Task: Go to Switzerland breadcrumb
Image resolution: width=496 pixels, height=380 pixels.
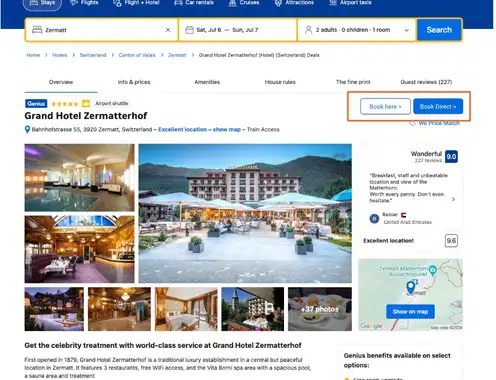Action: [x=93, y=55]
